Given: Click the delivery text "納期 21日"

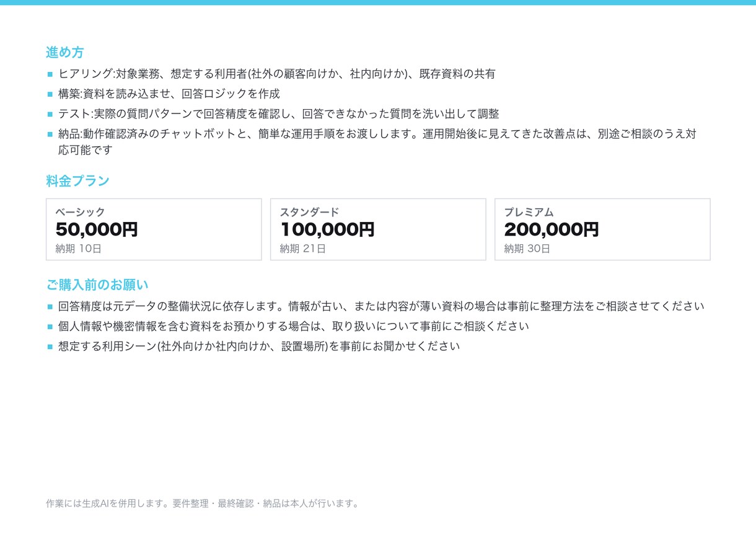Looking at the screenshot, I should click(x=303, y=249).
